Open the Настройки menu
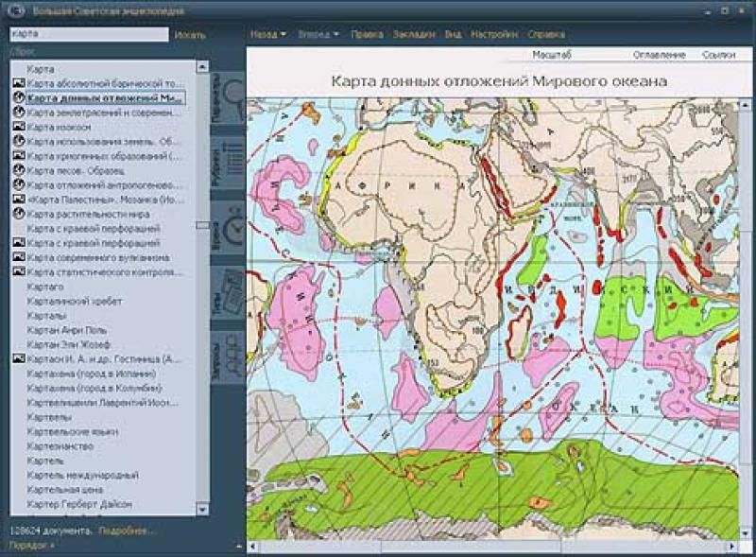This screenshot has height=557, width=756. 494,35
